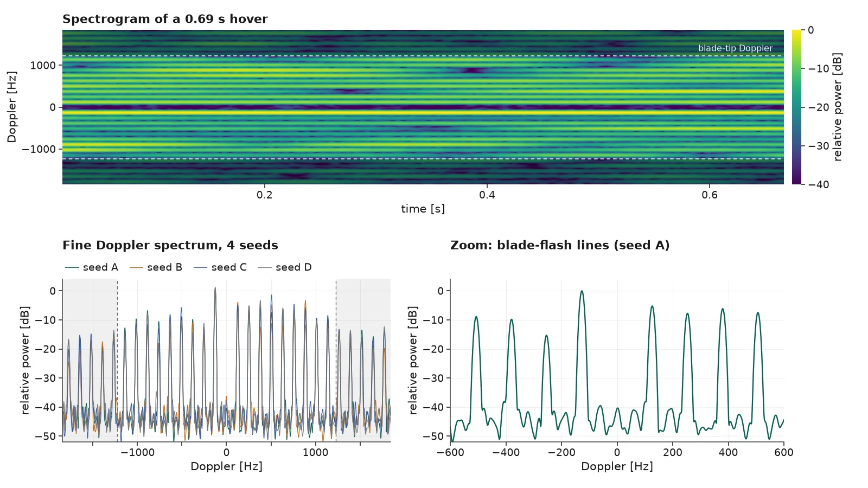Click the bright yellow line in the spectrogram
This screenshot has height=488, width=868.
423,113
